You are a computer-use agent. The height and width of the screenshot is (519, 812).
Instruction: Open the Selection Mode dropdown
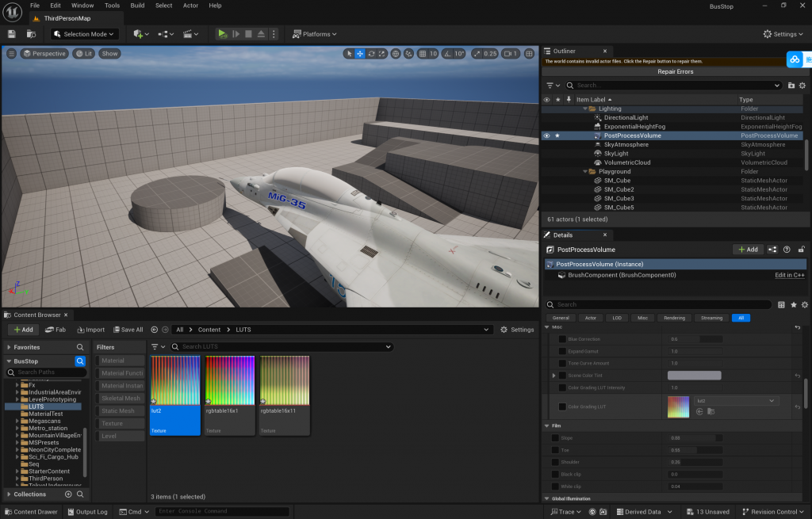pos(85,34)
